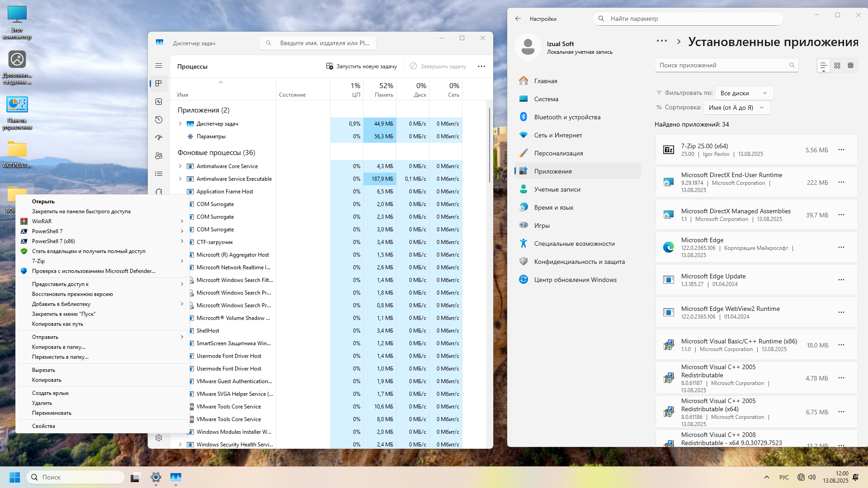This screenshot has height=488, width=868.
Task: Expand Antimalware Service Executable process
Action: [180, 179]
